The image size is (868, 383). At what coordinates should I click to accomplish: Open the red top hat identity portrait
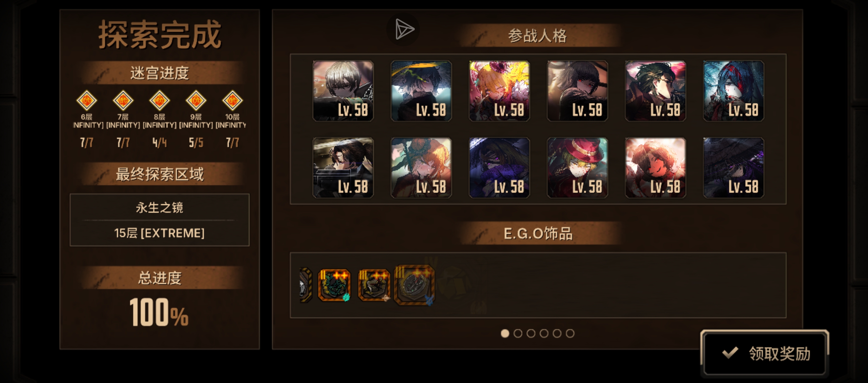point(578,168)
